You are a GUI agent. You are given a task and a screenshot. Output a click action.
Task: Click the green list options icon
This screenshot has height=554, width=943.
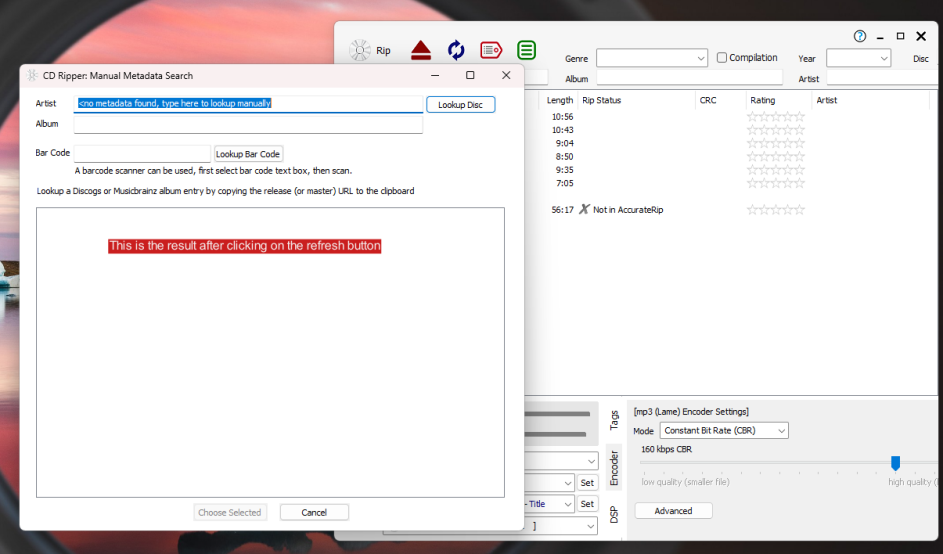pos(526,50)
